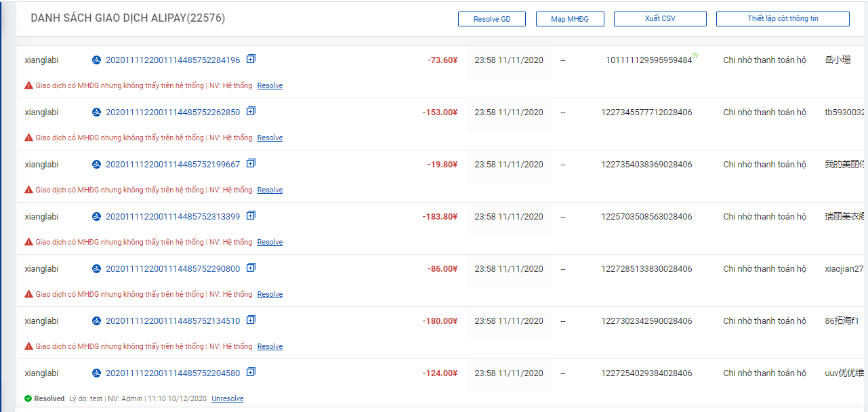Screen dimensions: 868x412
Task: Click red warning icon under -73.60¥ transaction
Action: pyautogui.click(x=28, y=85)
